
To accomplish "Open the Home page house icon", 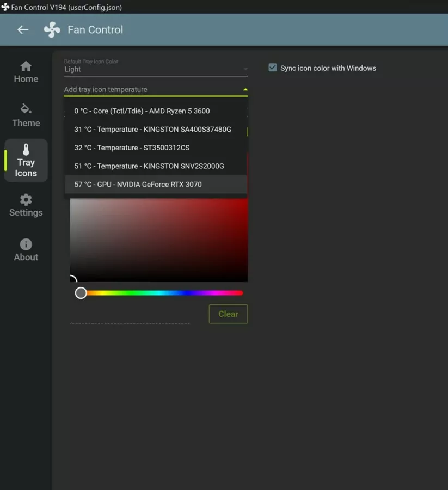I will [26, 66].
